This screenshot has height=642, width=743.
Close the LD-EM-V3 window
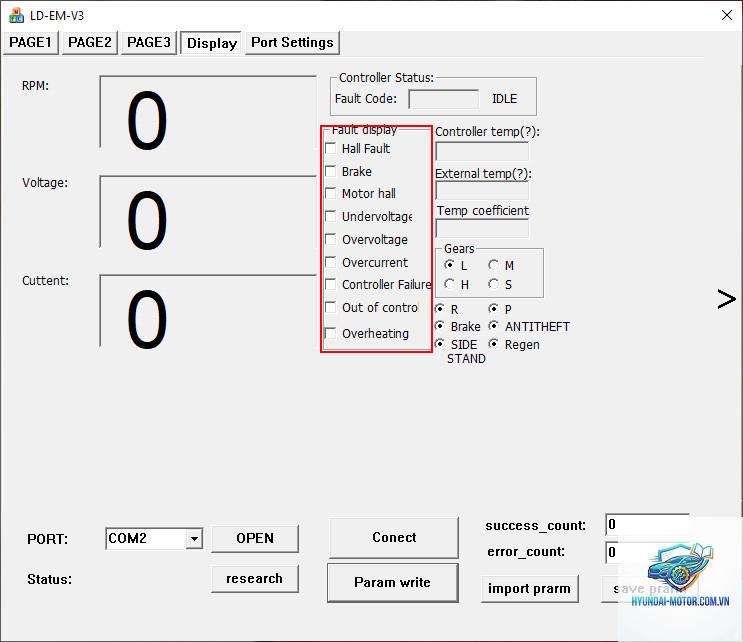tap(726, 15)
